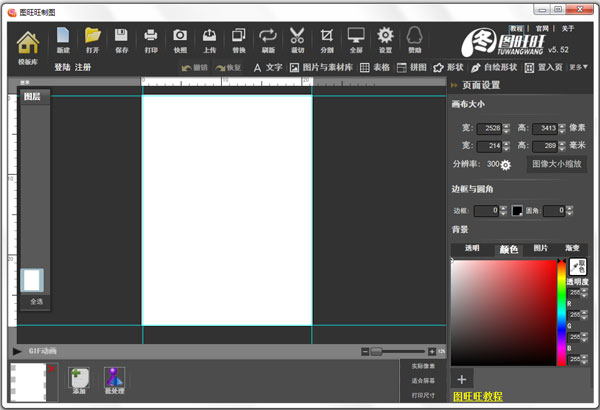Image resolution: width=600 pixels, height=410 pixels.
Task: Expand the 更多 more dropdown
Action: click(x=578, y=67)
